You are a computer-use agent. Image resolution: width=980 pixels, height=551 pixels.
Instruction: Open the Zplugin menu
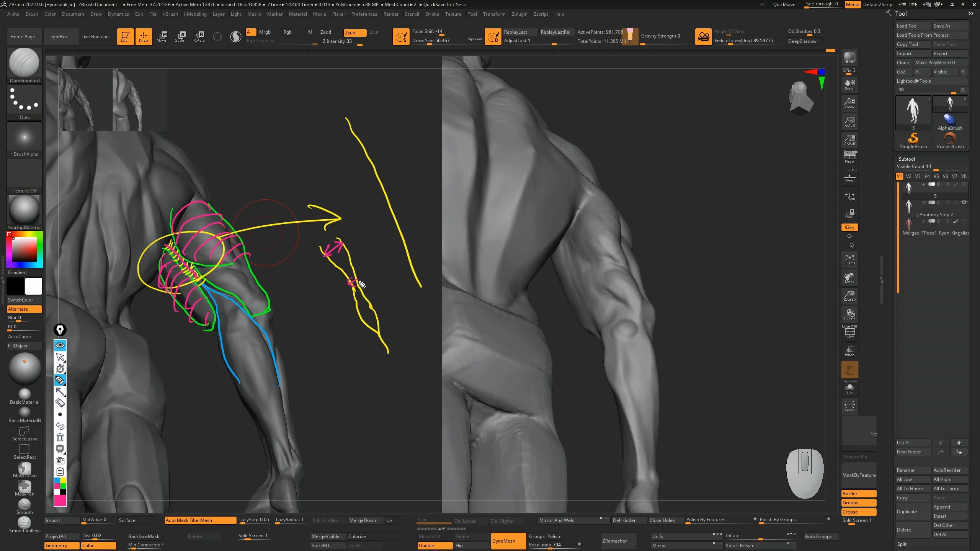[x=519, y=14]
